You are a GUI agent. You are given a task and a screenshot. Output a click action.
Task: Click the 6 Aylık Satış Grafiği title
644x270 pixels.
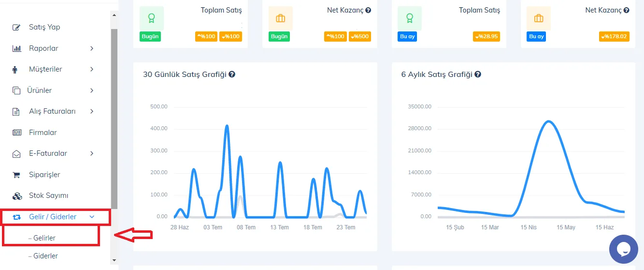point(437,75)
